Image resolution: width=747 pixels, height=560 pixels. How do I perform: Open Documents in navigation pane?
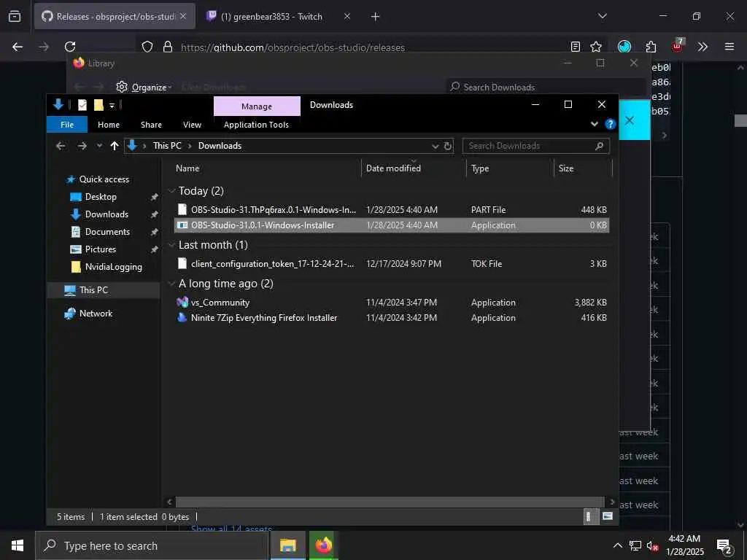[x=107, y=232]
